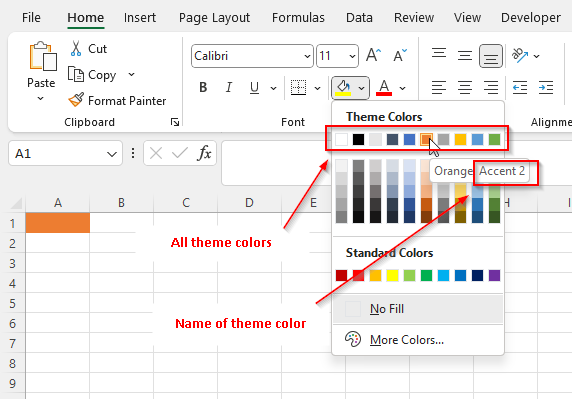
Task: Decrease font size with small A
Action: coord(400,55)
